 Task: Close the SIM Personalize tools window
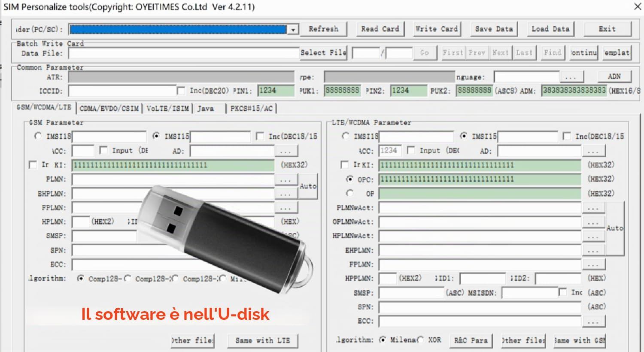pyautogui.click(x=638, y=6)
